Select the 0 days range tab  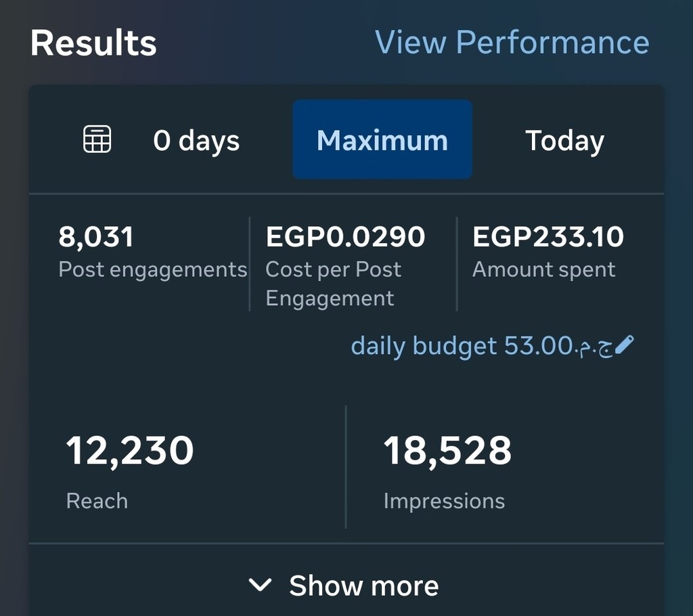pos(196,141)
